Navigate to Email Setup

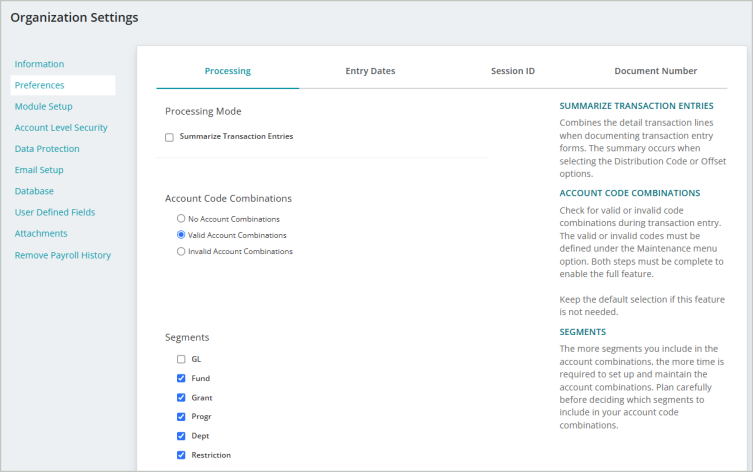(39, 169)
